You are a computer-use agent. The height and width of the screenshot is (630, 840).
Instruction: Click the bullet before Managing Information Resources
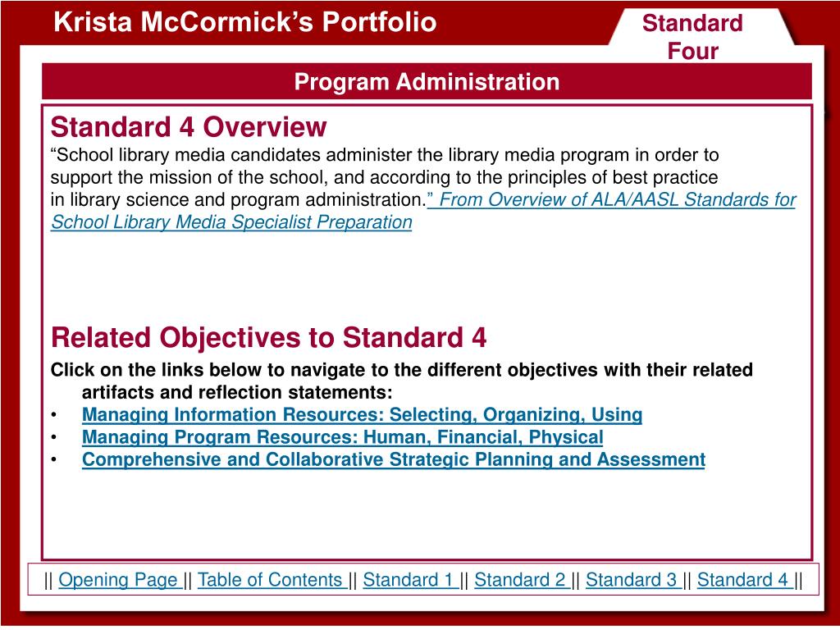click(53, 415)
